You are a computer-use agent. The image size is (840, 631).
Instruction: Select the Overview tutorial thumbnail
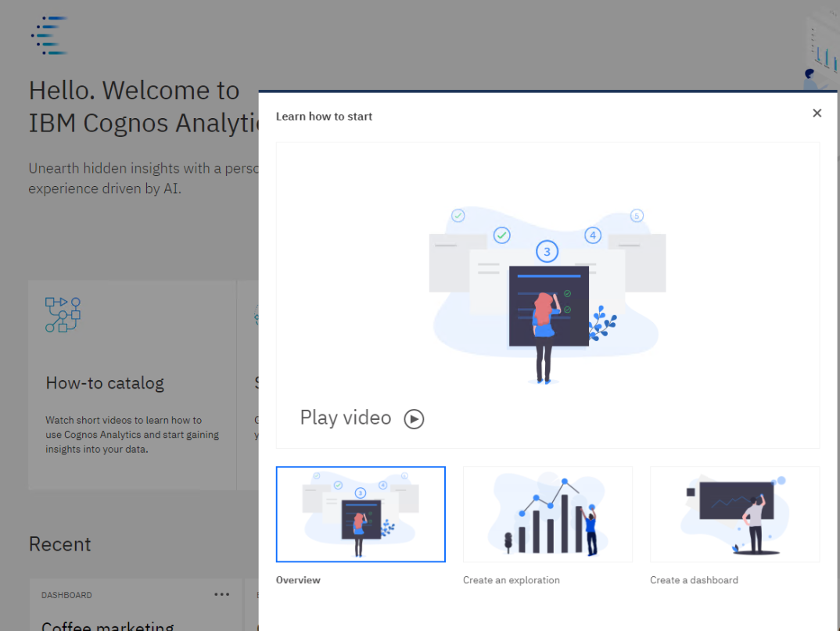click(x=361, y=514)
